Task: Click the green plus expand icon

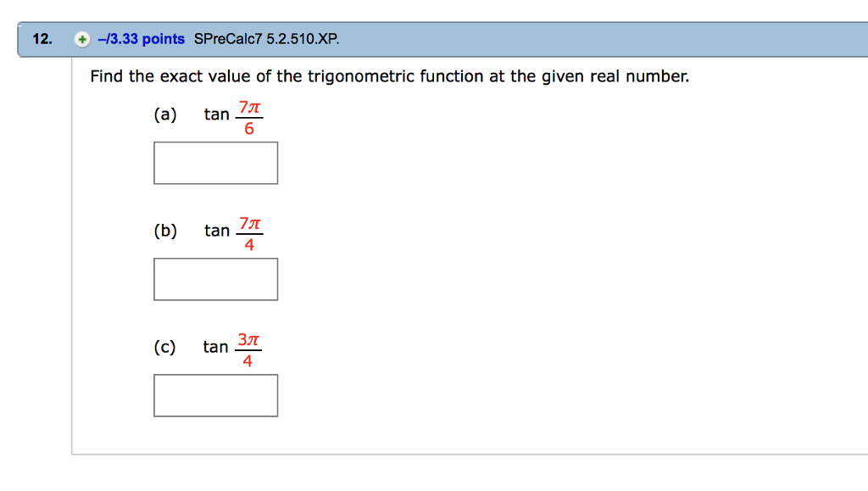Action: pyautogui.click(x=81, y=38)
